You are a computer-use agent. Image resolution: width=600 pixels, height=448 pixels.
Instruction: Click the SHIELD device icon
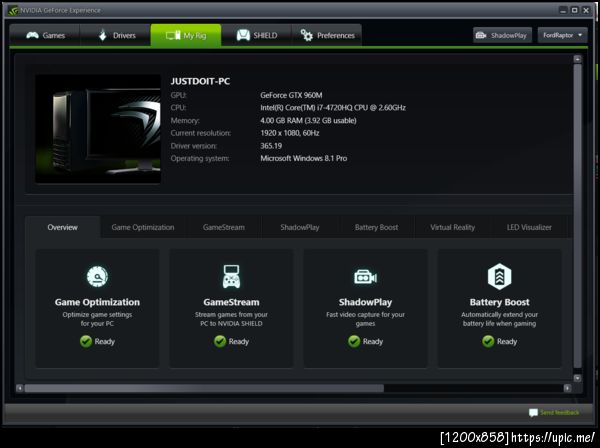click(x=243, y=35)
